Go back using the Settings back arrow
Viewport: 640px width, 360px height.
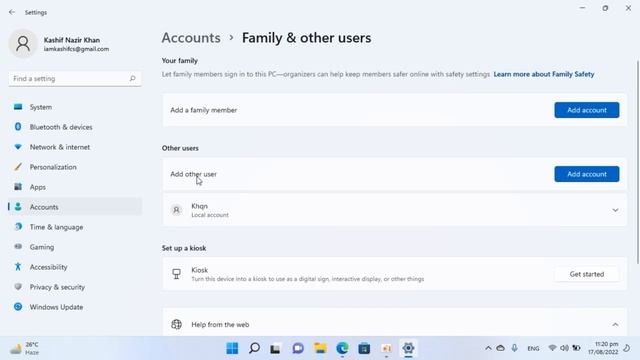pos(12,12)
